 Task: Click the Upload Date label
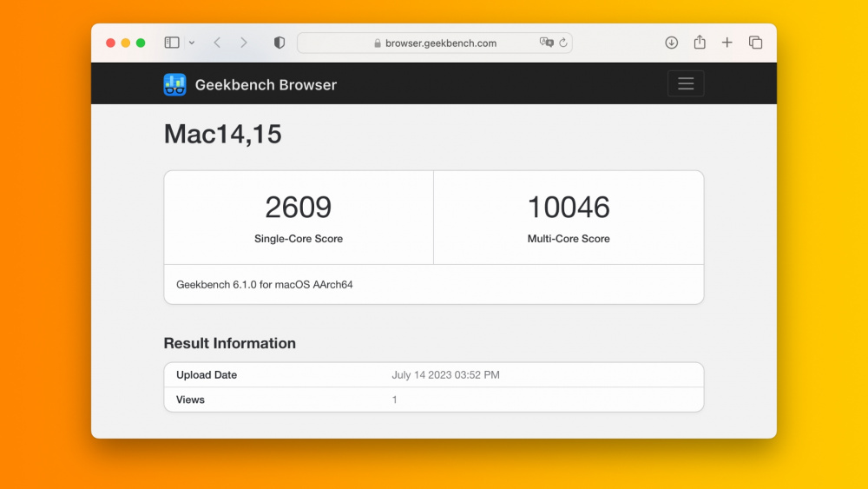coord(207,375)
